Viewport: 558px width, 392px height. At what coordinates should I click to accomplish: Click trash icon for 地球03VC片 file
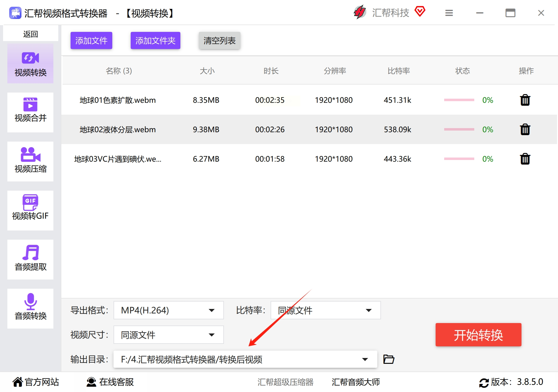click(x=525, y=159)
